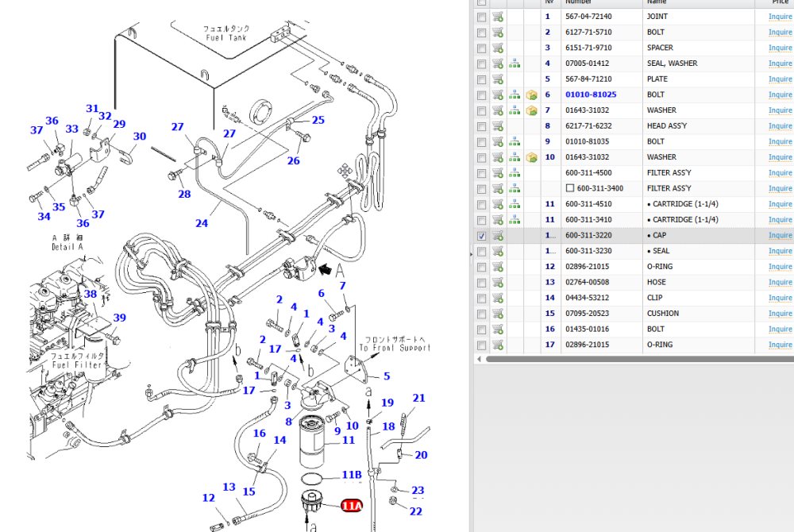The width and height of the screenshot is (794, 532).
Task: Check the box for JOINT row
Action: pos(482,17)
